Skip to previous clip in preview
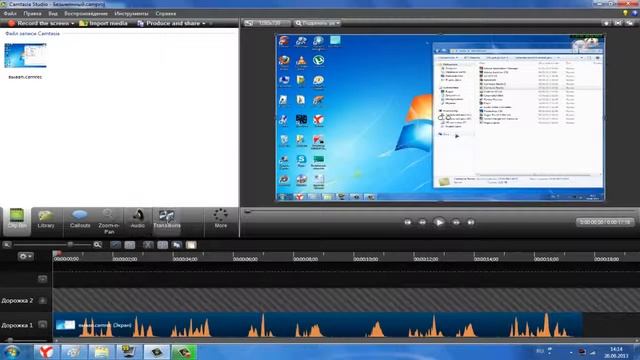Viewport: 640px width, 360px height. pos(407,222)
